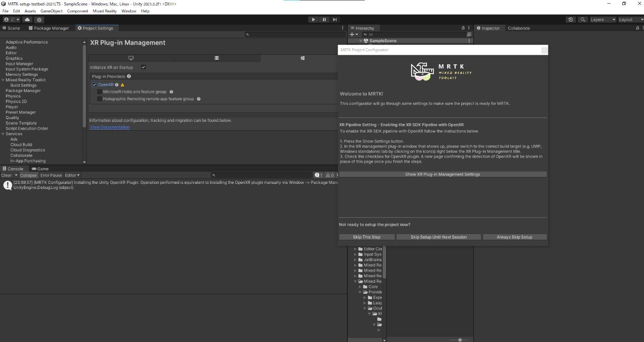The width and height of the screenshot is (644, 342).
Task: Select the Windows UWP platform tab
Action: 302,58
